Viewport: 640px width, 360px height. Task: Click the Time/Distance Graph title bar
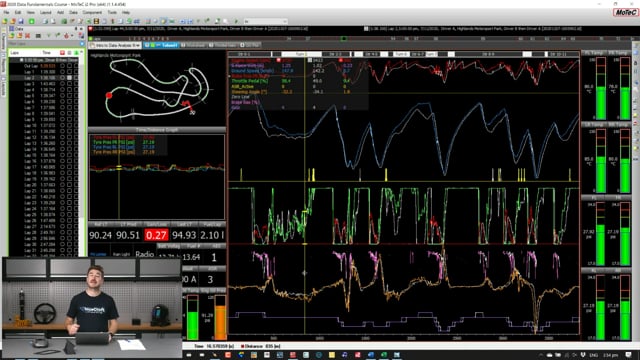click(157, 130)
